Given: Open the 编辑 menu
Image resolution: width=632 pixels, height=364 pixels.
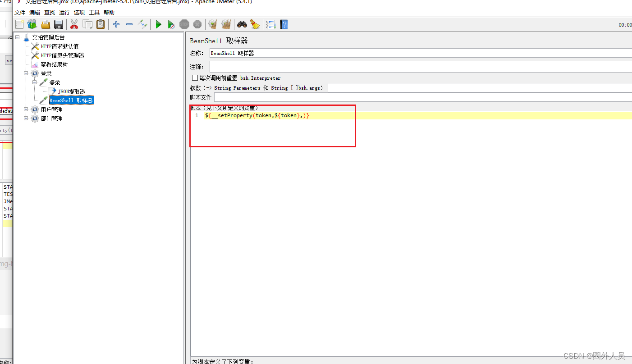Looking at the screenshot, I should point(35,13).
